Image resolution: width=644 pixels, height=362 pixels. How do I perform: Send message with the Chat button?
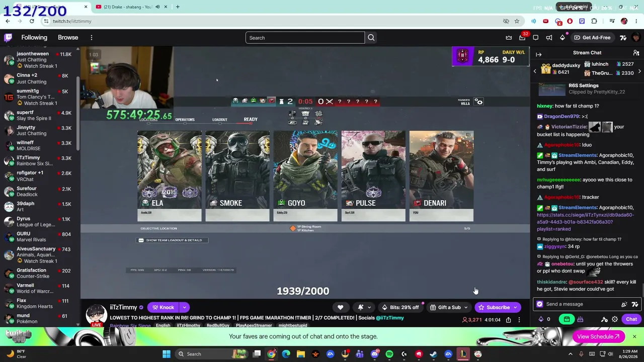[x=631, y=319]
